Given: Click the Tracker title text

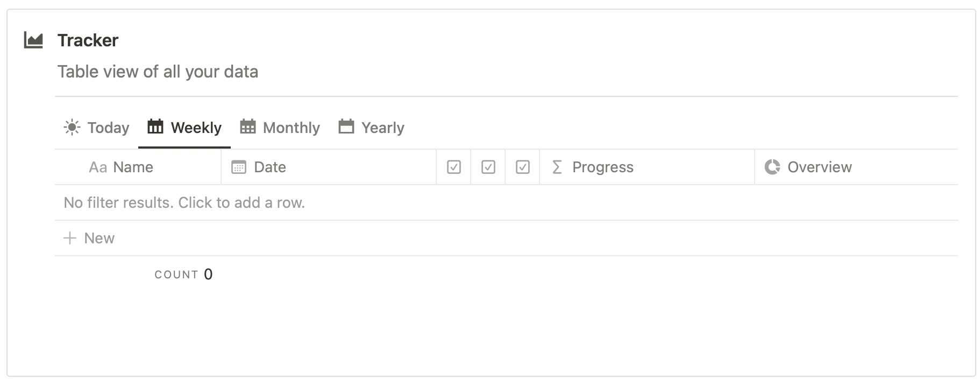Looking at the screenshot, I should pos(88,40).
